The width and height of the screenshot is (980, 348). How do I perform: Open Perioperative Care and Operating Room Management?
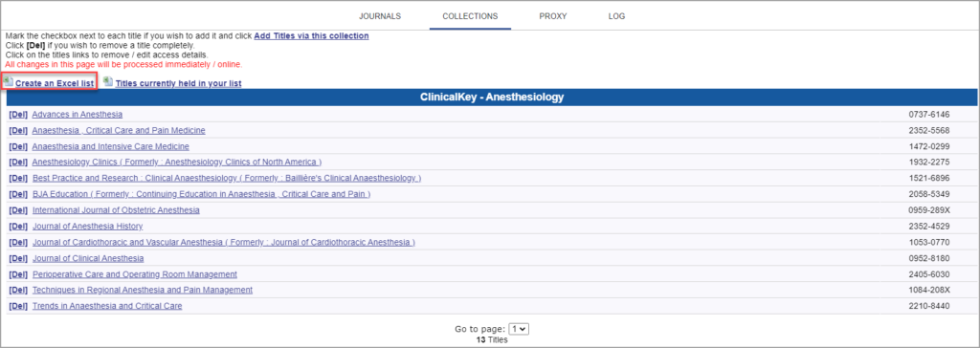(x=135, y=274)
